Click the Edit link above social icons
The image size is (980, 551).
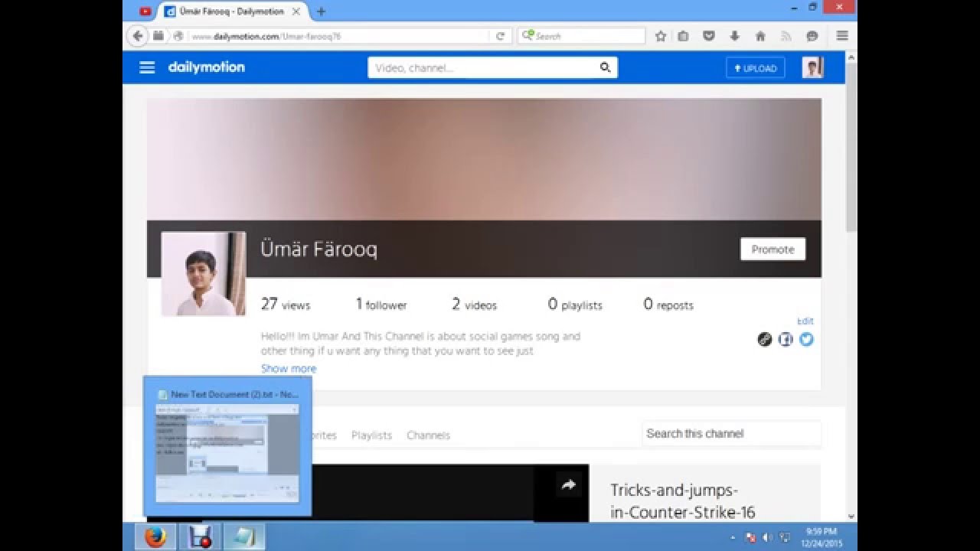805,321
